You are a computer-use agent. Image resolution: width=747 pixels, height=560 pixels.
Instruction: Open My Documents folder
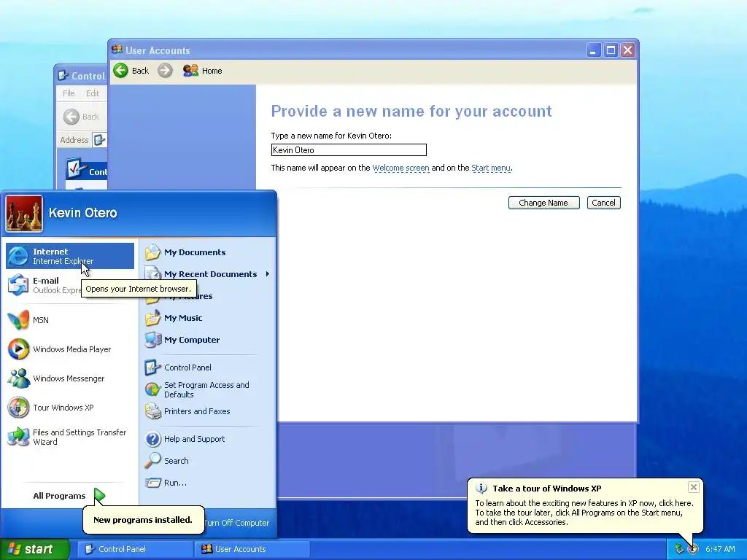tap(208, 252)
